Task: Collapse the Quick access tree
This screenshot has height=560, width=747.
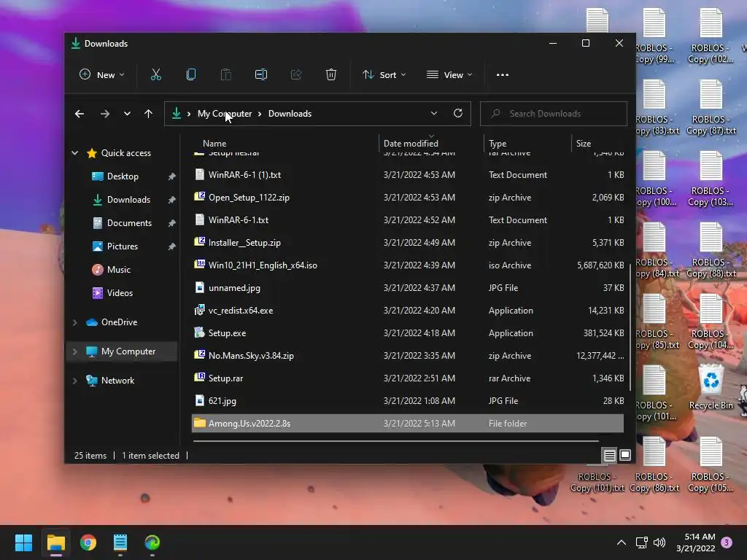Action: [75, 153]
